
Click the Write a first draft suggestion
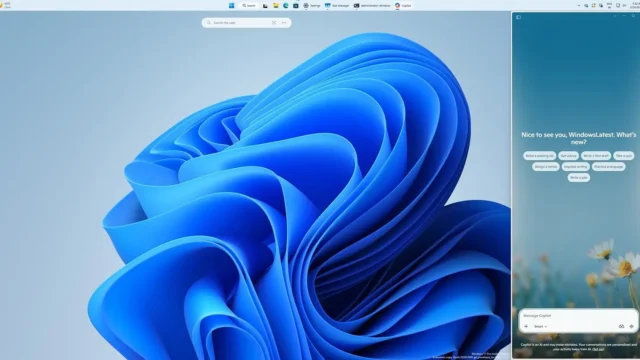click(596, 156)
